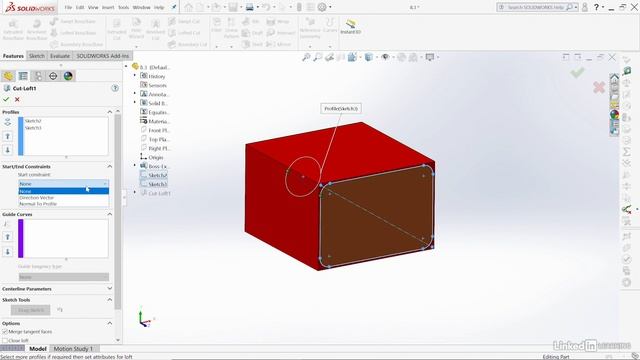This screenshot has height=360, width=640.
Task: Collapse the Start/End Constraints section
Action: (109, 167)
